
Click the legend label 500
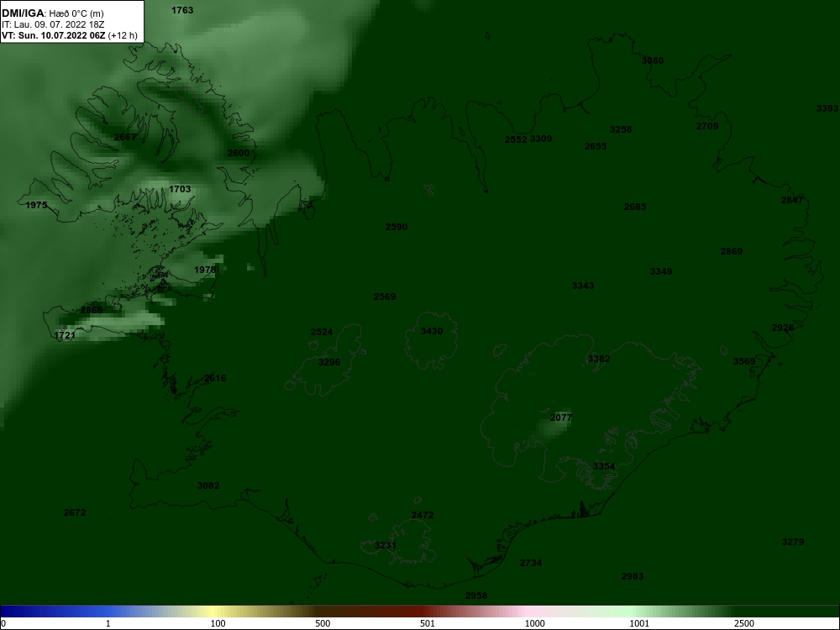click(323, 623)
